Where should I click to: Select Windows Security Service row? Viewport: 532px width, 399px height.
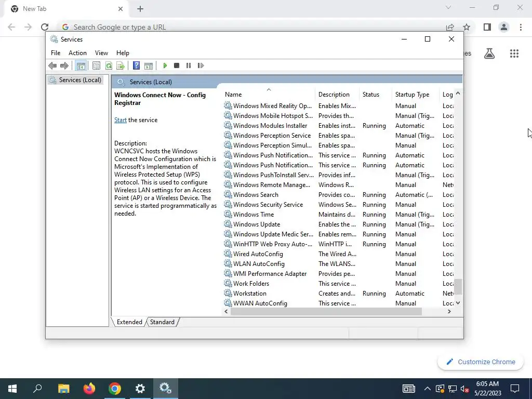[x=339, y=205]
